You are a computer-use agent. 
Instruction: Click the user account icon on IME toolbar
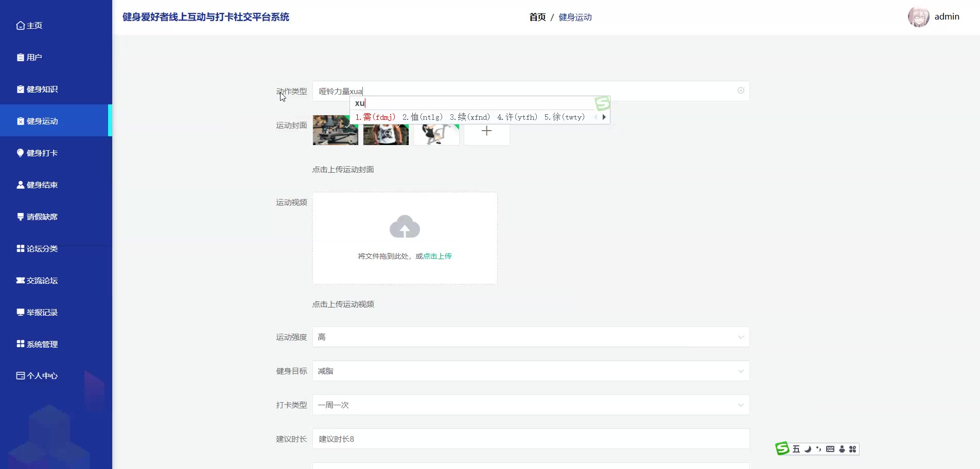[842, 449]
